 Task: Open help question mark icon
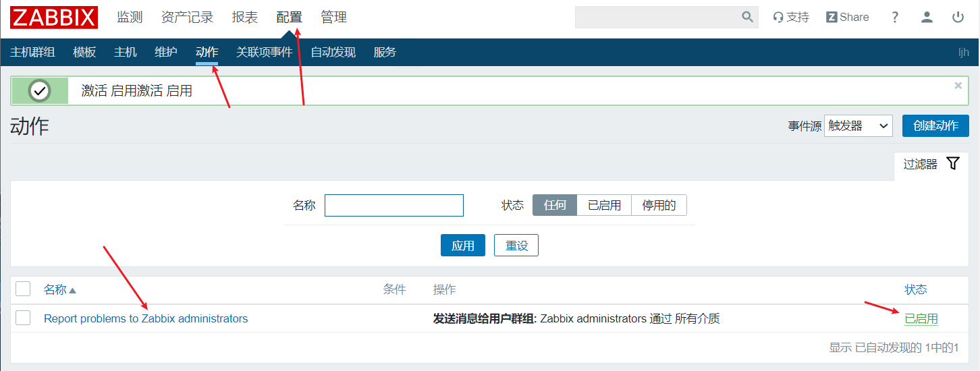[895, 18]
